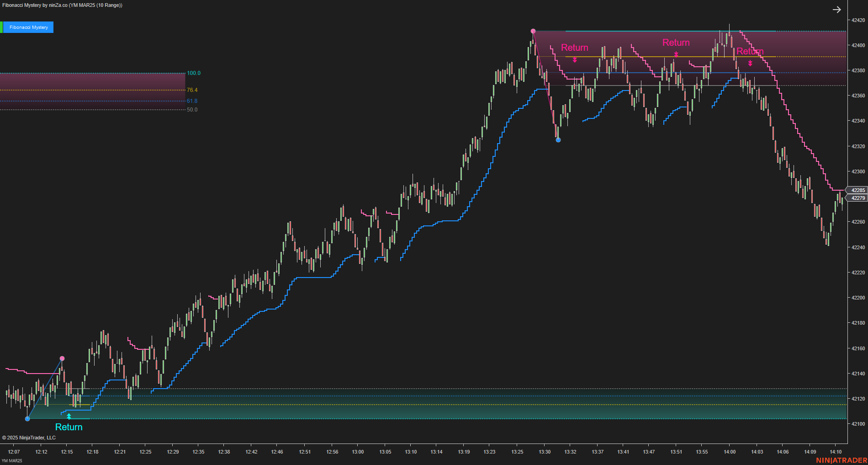The height and width of the screenshot is (465, 868).
Task: Click the cyan Return arrow marker at the bottom
Action: (x=69, y=417)
